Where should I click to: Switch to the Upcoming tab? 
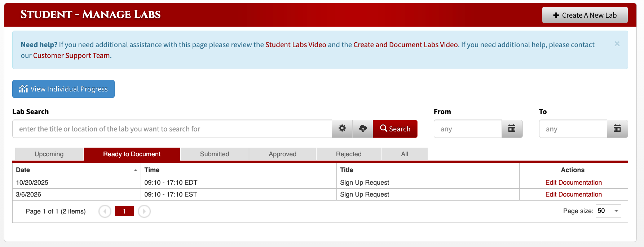pyautogui.click(x=49, y=154)
